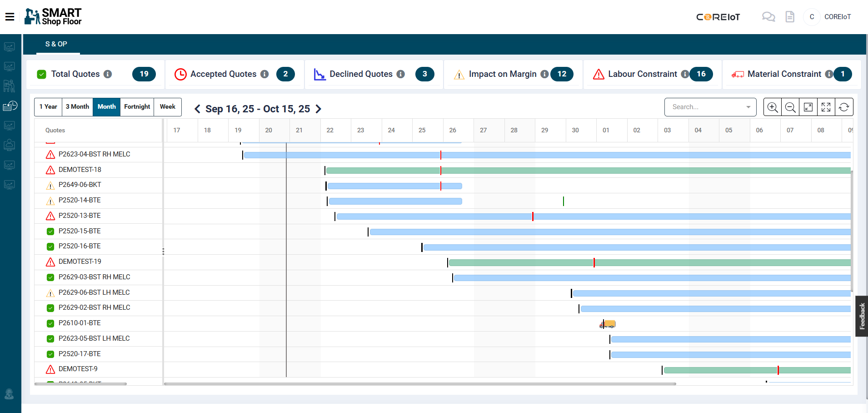Viewport: 868px width, 413px height.
Task: Open fullscreen view of the Gantt chart
Action: [x=826, y=107]
